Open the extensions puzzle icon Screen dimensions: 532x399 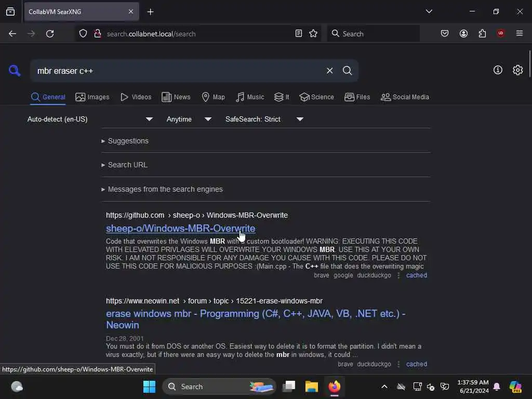(482, 34)
